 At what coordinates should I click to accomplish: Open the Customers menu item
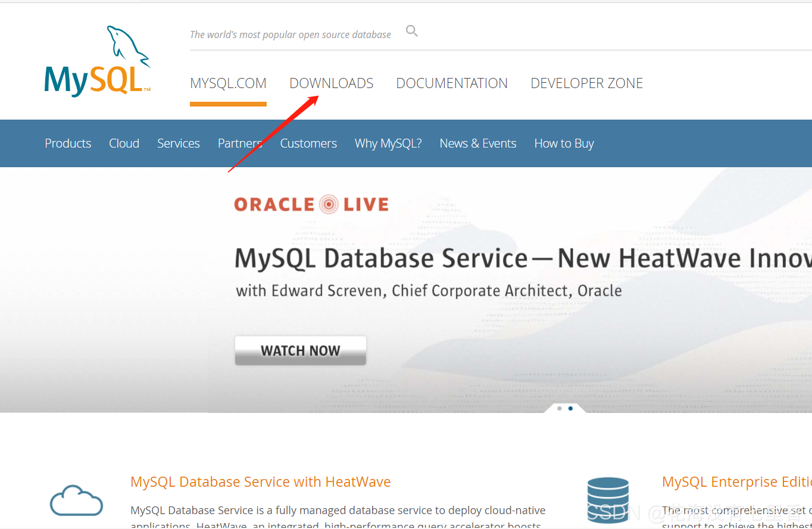click(x=308, y=143)
